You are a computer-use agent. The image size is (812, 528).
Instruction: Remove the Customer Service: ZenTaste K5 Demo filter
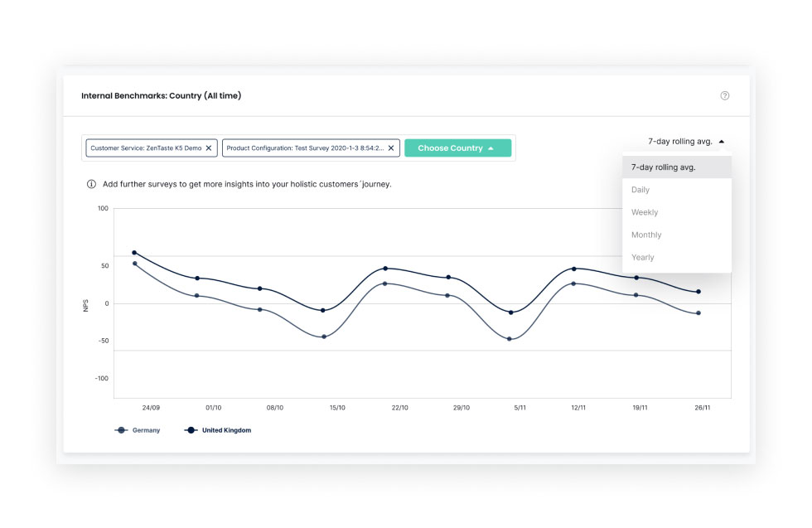[209, 148]
